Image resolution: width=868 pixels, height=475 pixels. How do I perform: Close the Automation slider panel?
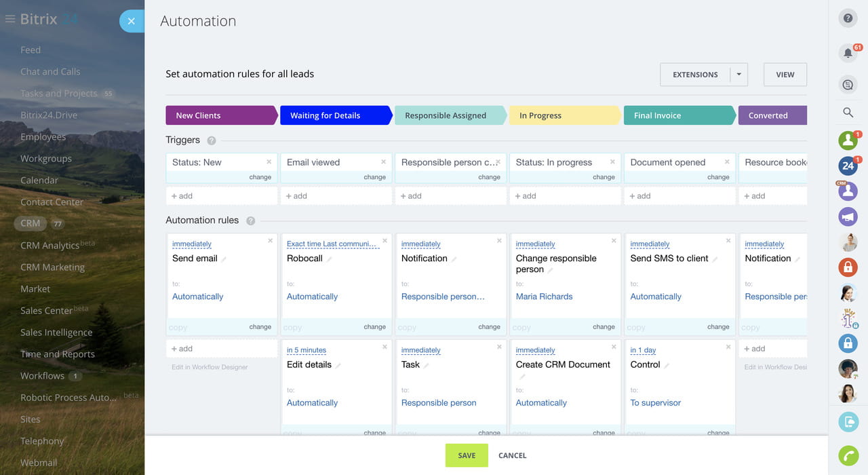pos(132,21)
